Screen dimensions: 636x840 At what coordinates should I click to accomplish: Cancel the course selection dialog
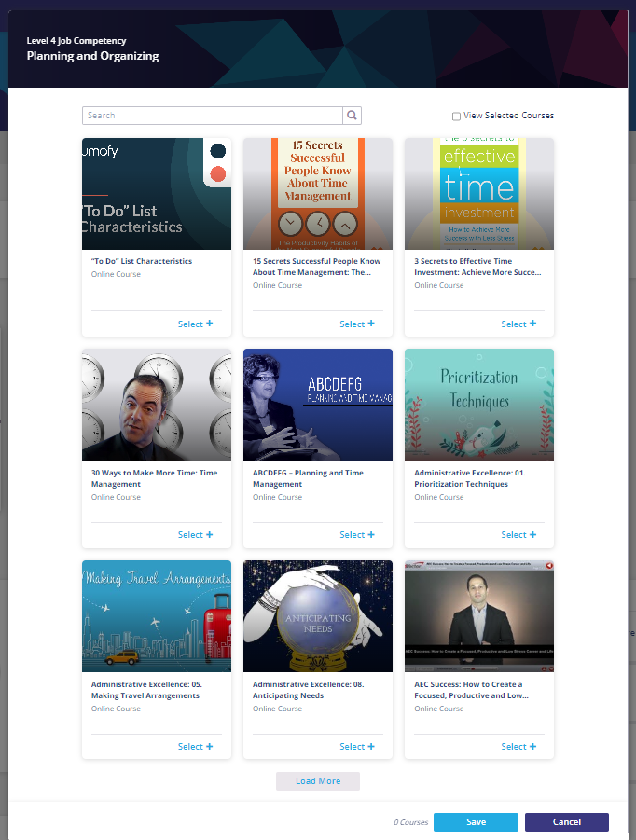566,821
